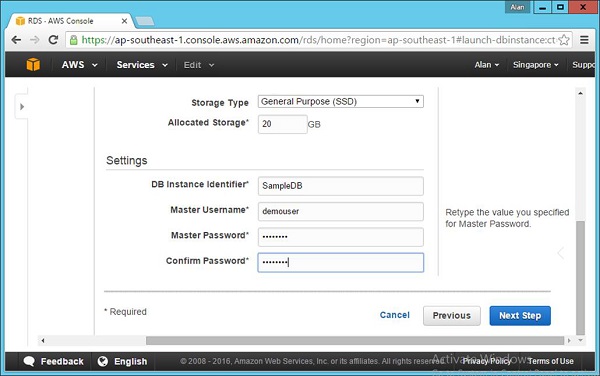Open the Alan account menu
600x376 pixels.
click(x=487, y=65)
